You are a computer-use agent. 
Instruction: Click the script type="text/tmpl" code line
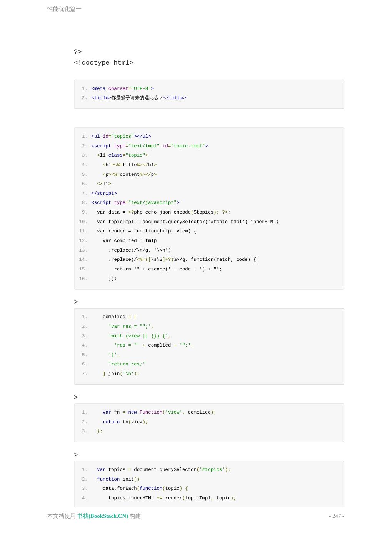(x=149, y=146)
